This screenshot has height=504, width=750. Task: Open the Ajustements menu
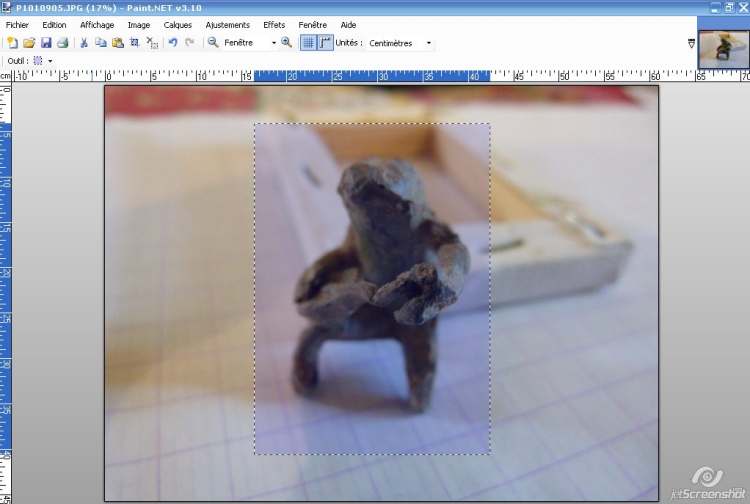pos(227,24)
